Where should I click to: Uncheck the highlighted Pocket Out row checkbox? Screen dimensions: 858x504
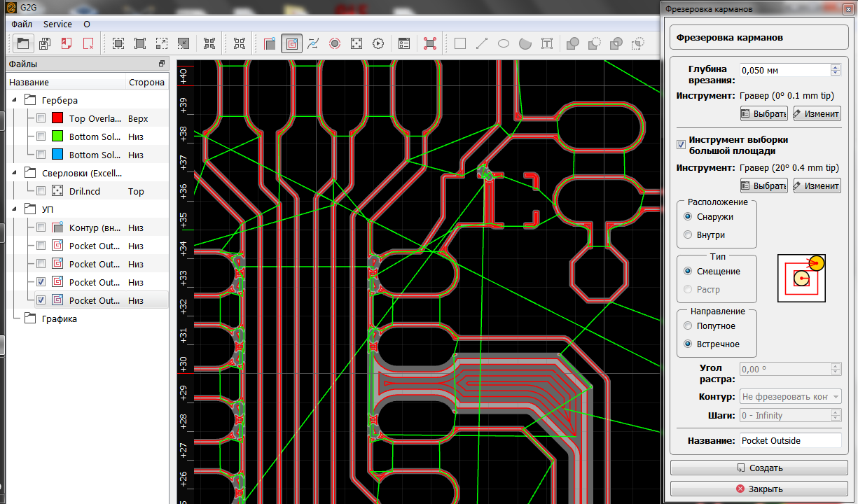click(41, 300)
